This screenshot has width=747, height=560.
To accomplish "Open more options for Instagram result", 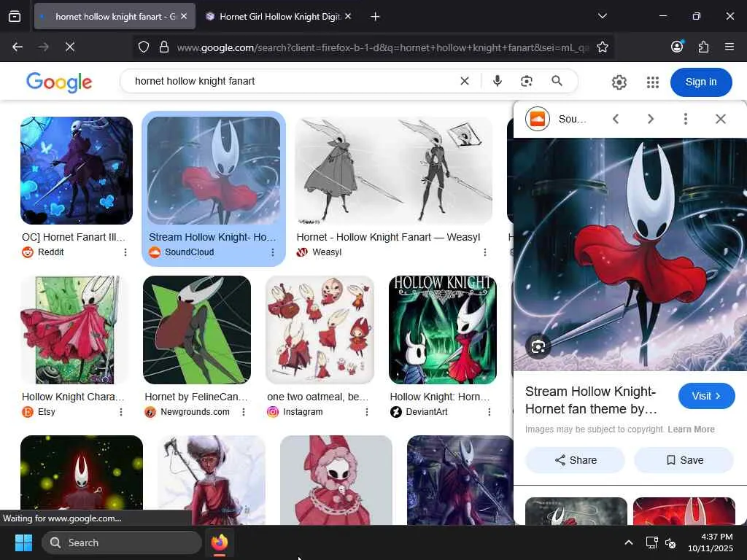I will [367, 412].
